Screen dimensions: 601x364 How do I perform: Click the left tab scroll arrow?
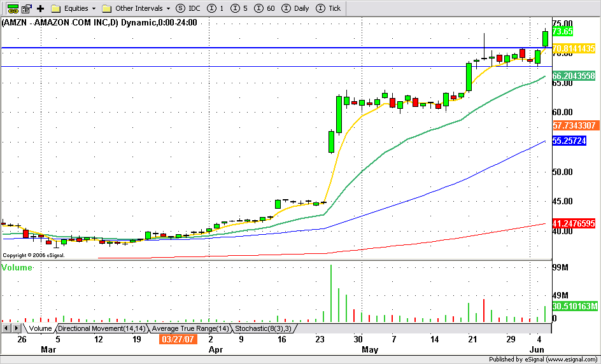pos(6,328)
